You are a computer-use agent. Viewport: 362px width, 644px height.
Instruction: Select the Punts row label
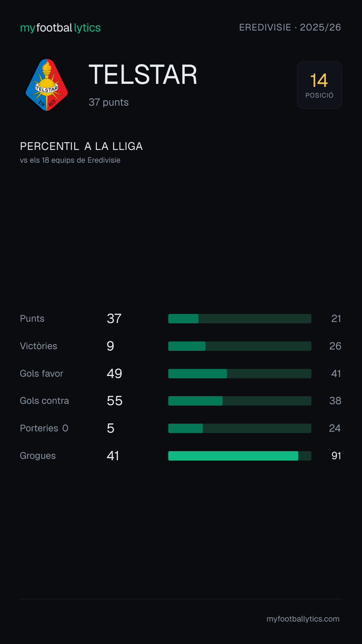pyautogui.click(x=32, y=318)
